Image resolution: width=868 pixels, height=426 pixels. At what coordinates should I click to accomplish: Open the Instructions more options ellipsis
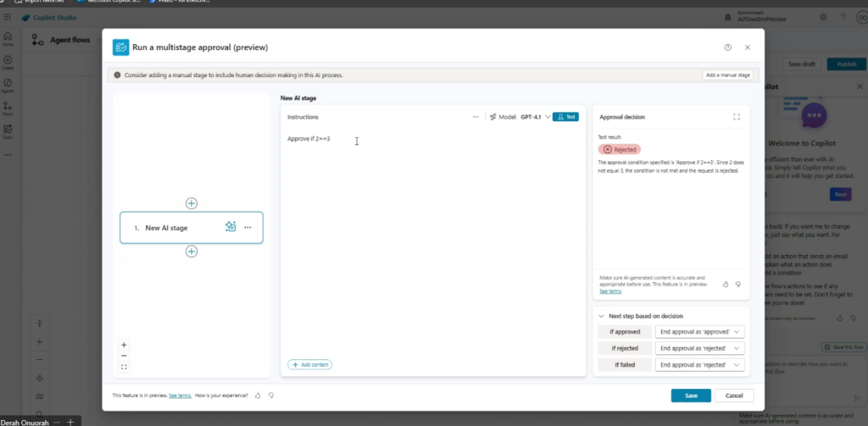[x=476, y=117]
